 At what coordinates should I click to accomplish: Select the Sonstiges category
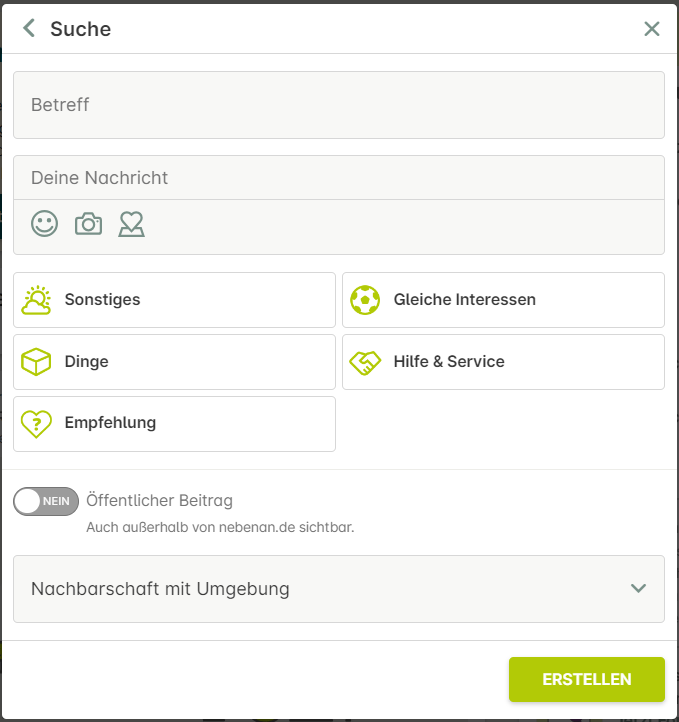(x=174, y=300)
